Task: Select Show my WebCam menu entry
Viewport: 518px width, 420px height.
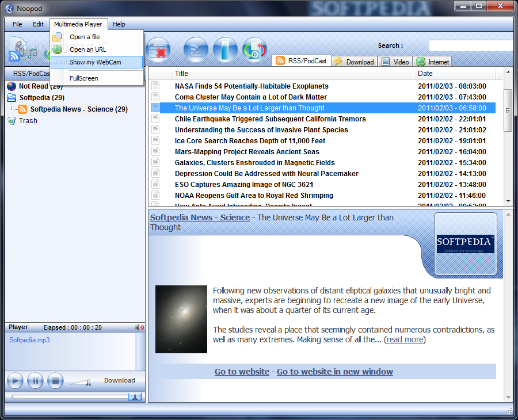Action: [97, 62]
